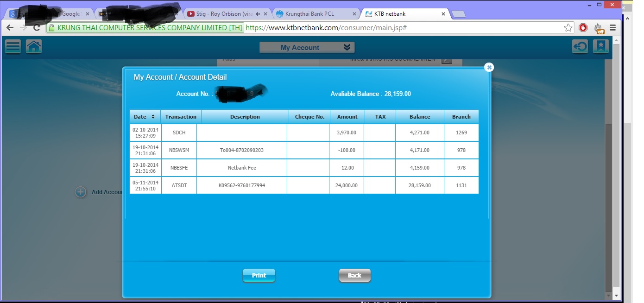
Task: Sort transactions by the Date column
Action: (x=145, y=117)
